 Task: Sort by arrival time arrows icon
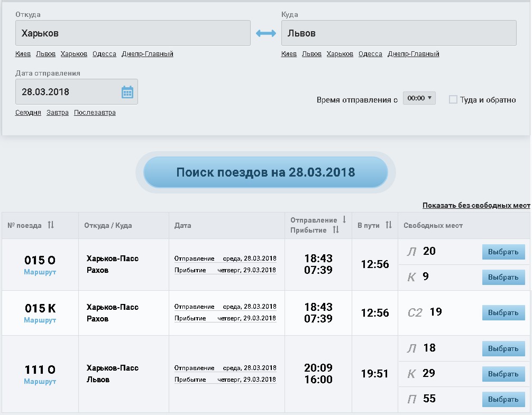pyautogui.click(x=336, y=230)
